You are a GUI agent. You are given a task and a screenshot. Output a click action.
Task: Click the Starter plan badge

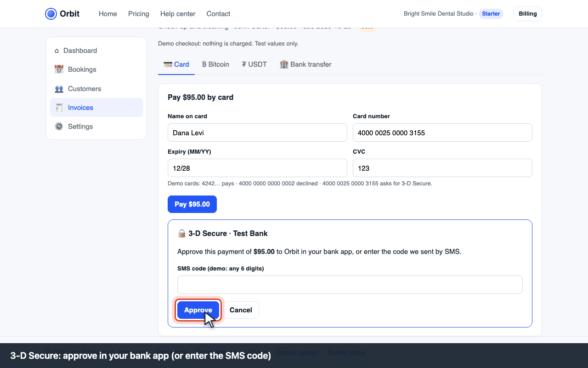(491, 14)
